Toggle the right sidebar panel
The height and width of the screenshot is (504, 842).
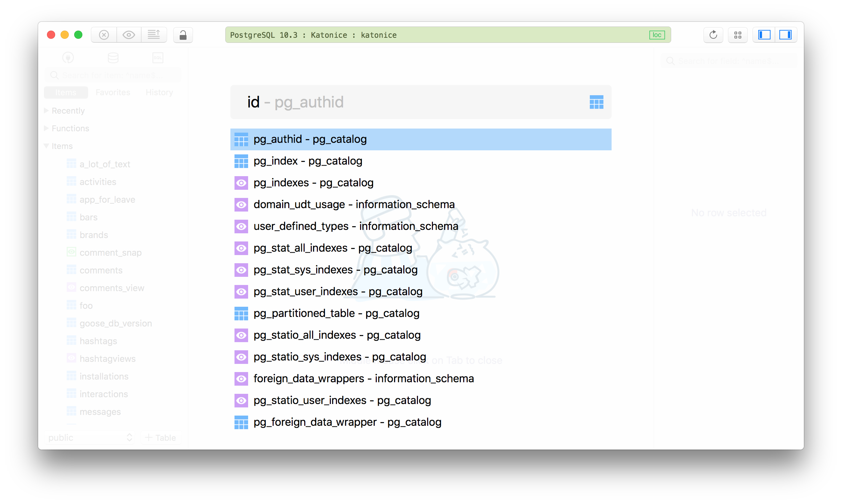pos(786,35)
